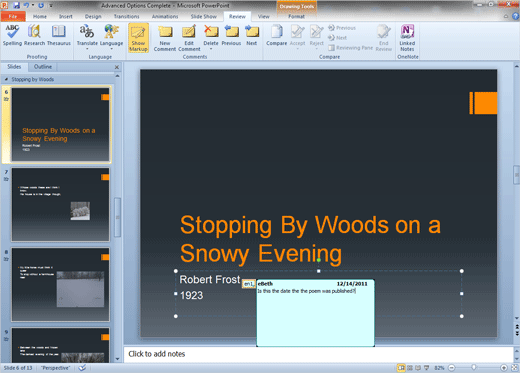Click the Compare presentations icon
520x373 pixels.
pyautogui.click(x=276, y=32)
